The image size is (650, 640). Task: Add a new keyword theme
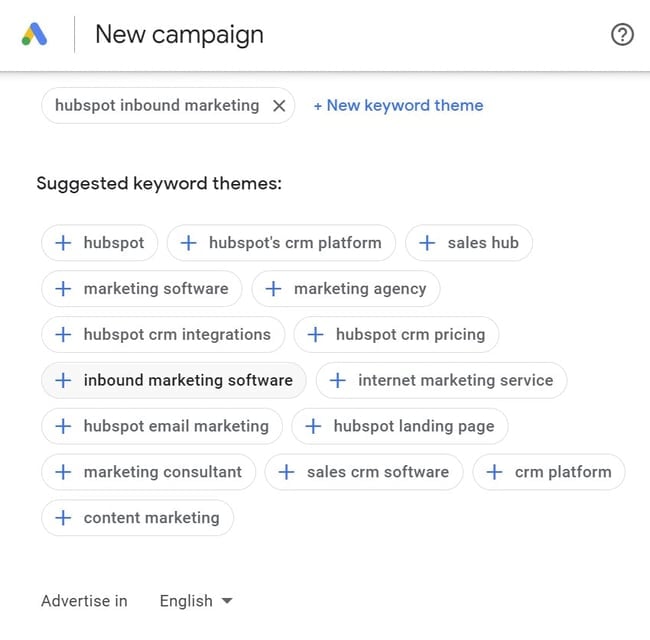coord(398,105)
